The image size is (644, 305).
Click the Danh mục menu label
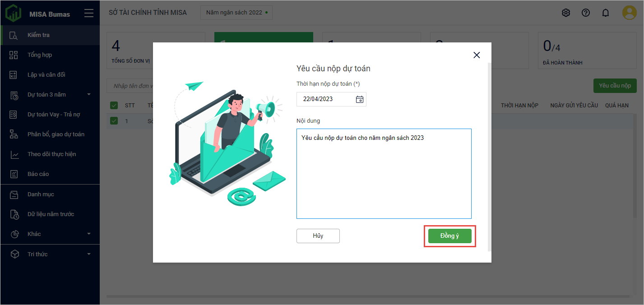41,194
